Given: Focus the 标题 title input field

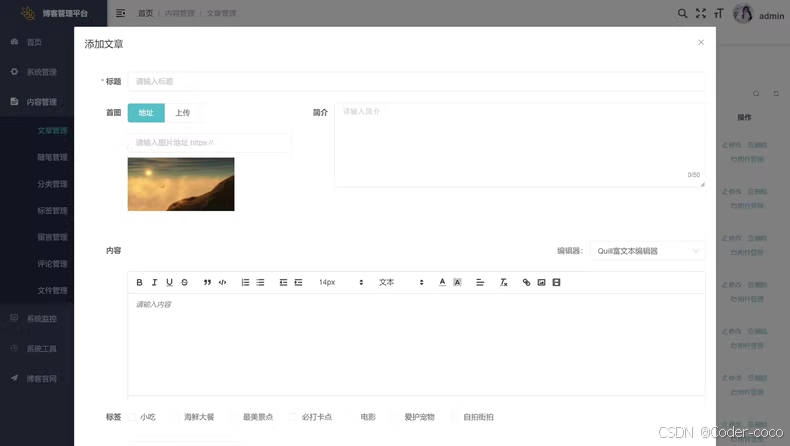Looking at the screenshot, I should click(x=416, y=81).
